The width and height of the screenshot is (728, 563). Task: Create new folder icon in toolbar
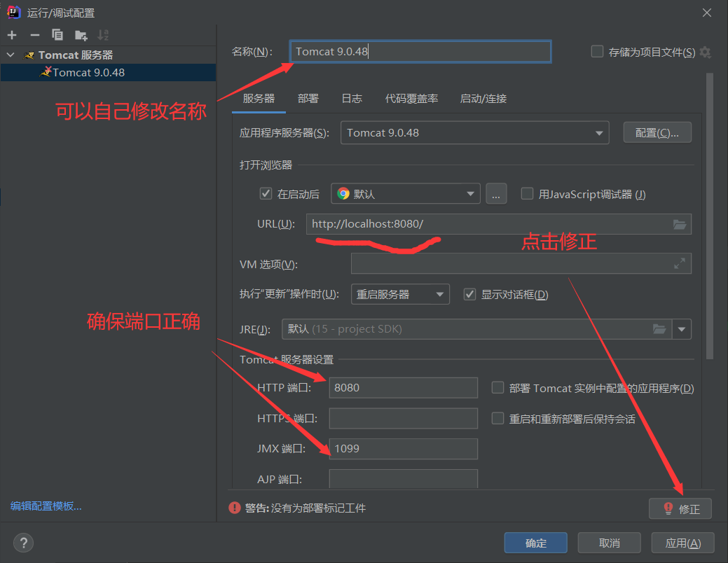[x=81, y=35]
